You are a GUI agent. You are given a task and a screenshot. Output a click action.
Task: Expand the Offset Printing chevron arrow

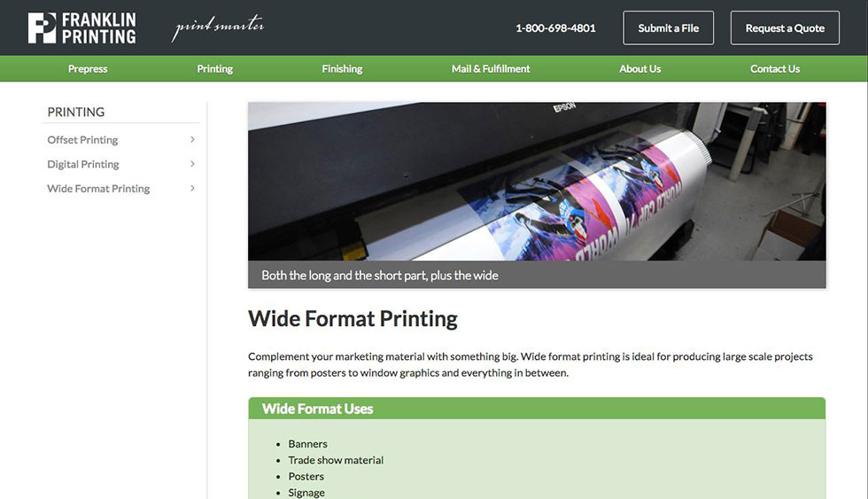(x=192, y=139)
